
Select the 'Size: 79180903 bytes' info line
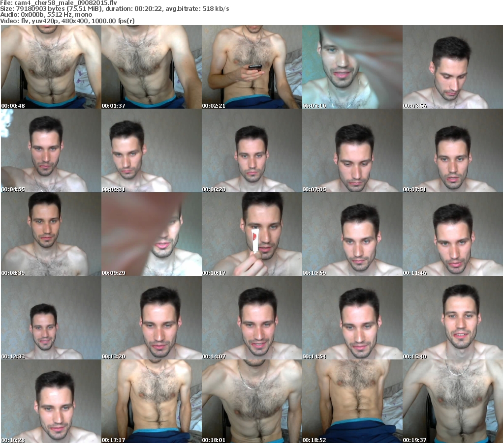(114, 9)
